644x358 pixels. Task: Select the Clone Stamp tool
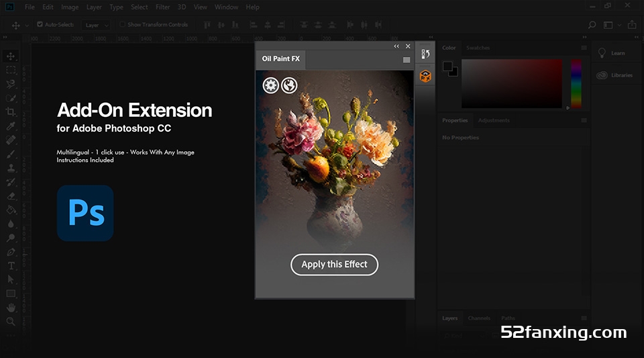click(11, 168)
